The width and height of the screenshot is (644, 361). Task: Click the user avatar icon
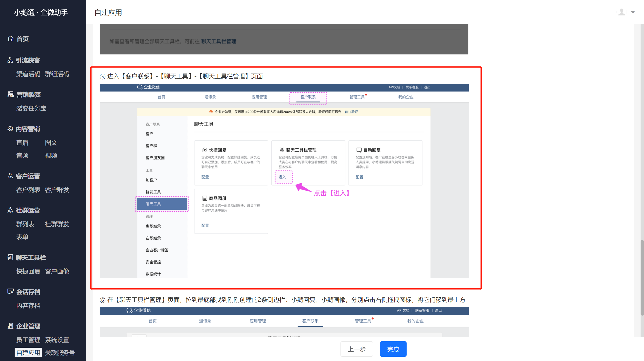tap(622, 12)
